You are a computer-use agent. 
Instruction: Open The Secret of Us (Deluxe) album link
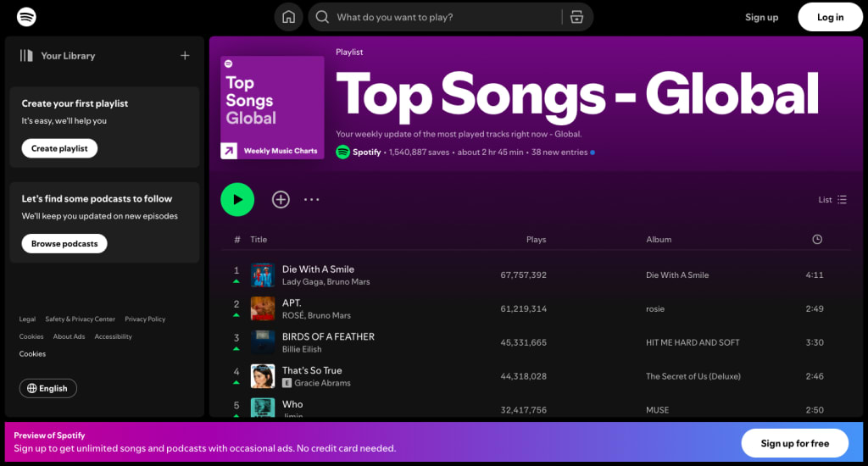(x=693, y=376)
